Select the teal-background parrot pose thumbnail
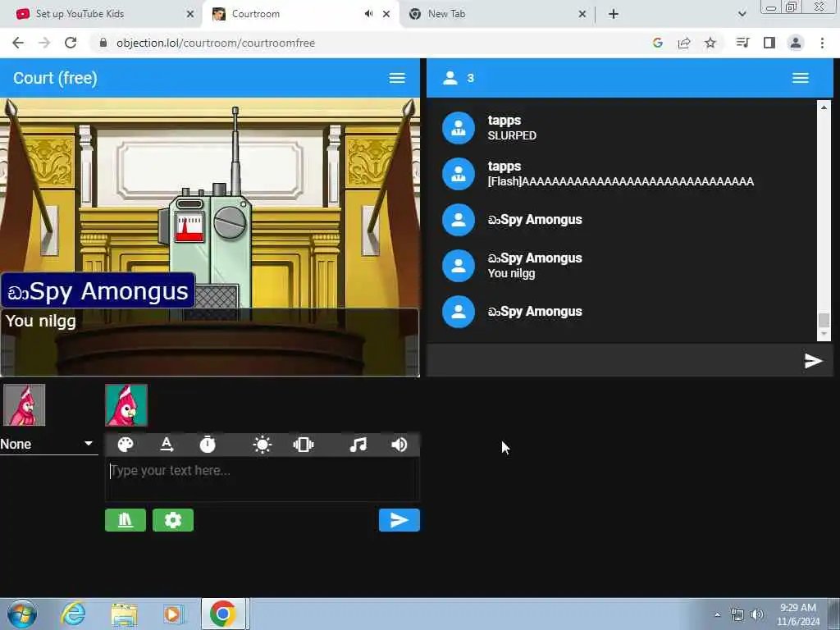 click(126, 405)
